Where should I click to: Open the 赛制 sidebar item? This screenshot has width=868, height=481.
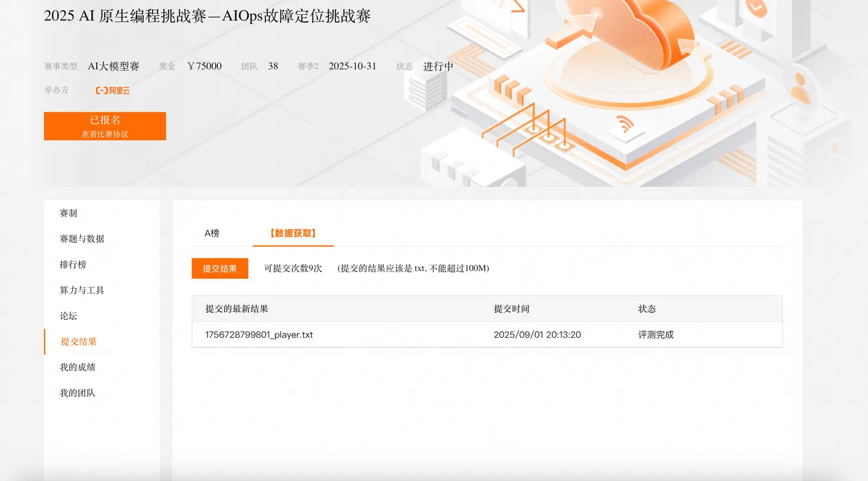(x=68, y=213)
